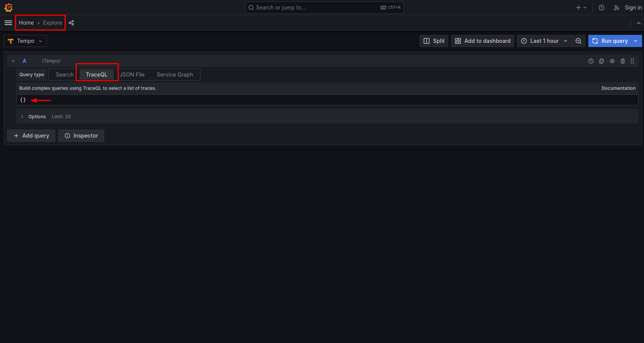The width and height of the screenshot is (644, 343).
Task: Click the query name A label
Action: pyautogui.click(x=25, y=61)
